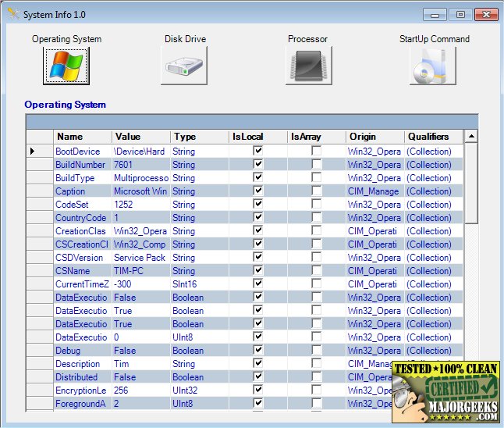
Task: Click the Caption property name cell
Action: tap(82, 191)
